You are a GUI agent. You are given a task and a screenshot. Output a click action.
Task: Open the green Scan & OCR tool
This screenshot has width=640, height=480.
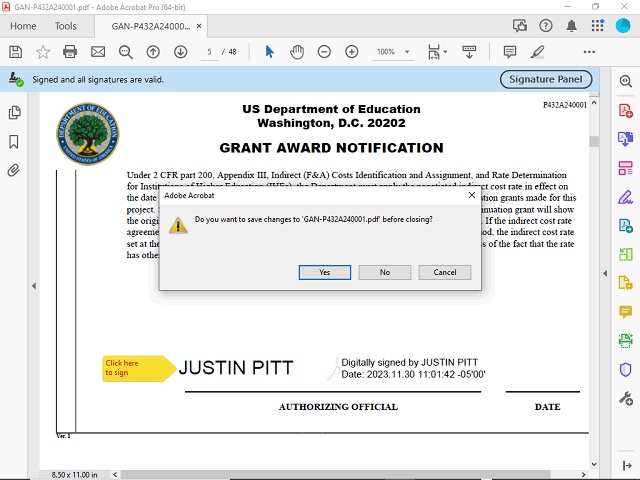pos(625,340)
